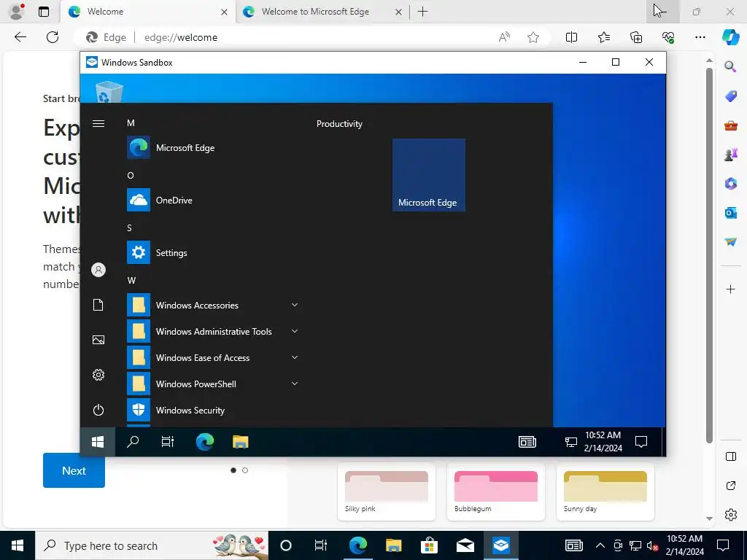Show hidden host tray icons
The width and height of the screenshot is (747, 560).
pyautogui.click(x=600, y=545)
